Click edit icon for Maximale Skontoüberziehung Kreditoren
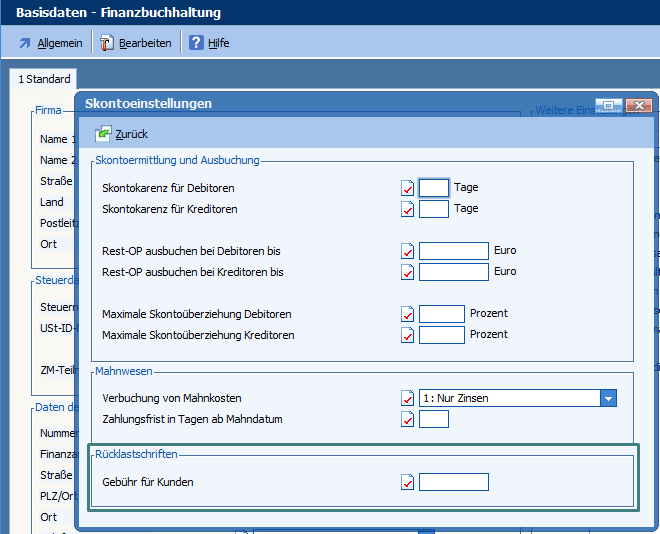 [407, 335]
